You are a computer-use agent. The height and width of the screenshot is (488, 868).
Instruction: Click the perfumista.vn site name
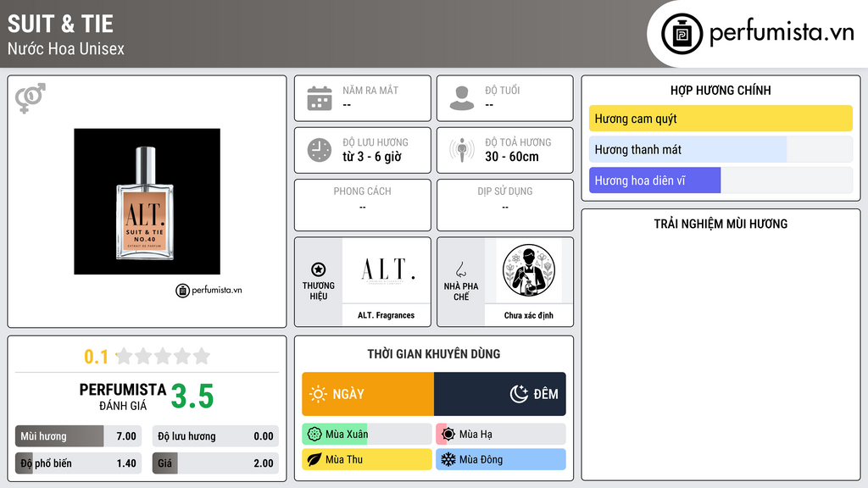tap(782, 32)
